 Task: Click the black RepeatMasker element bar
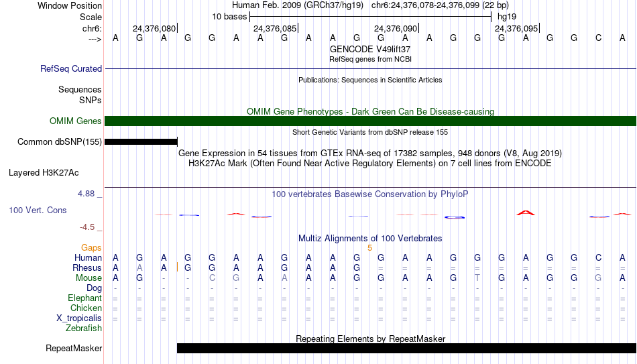(x=406, y=348)
